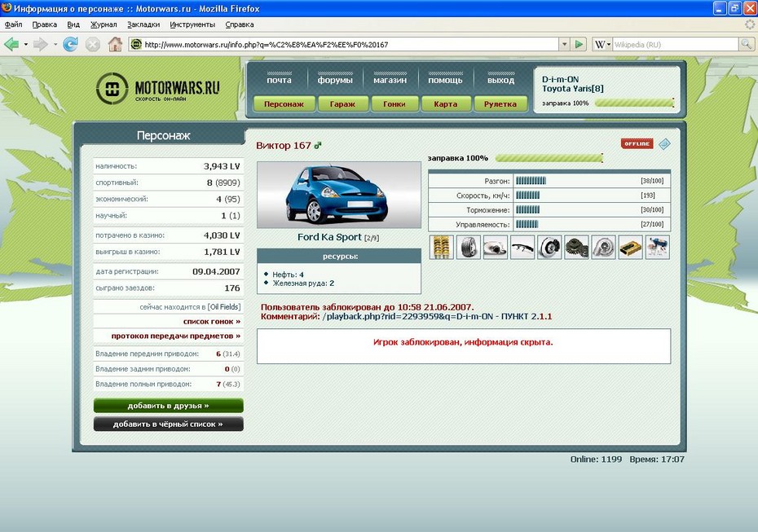
Task: Click the Рулетка green nav button
Action: 500,104
